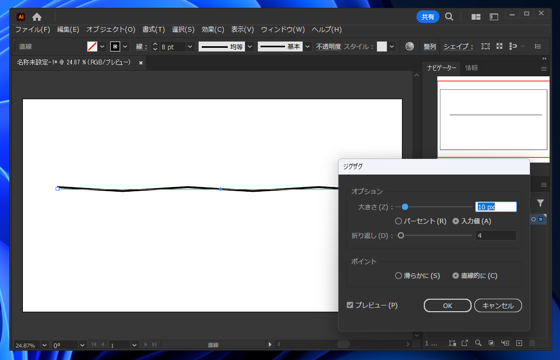Open the search magnifier in title bar

pyautogui.click(x=449, y=17)
